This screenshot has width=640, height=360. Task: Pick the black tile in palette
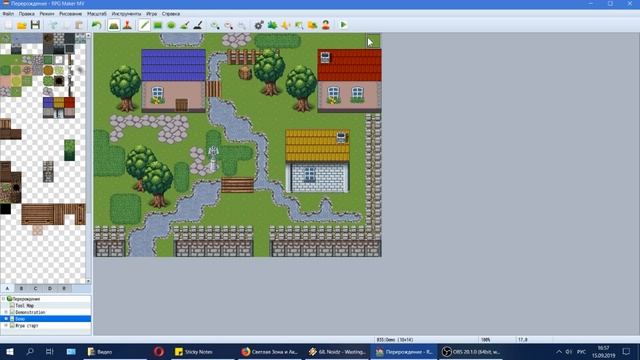click(5, 209)
